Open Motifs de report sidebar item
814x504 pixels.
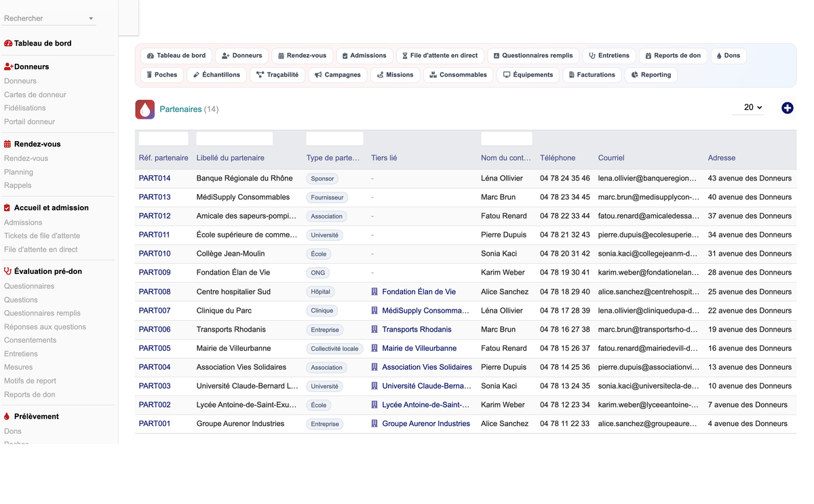pyautogui.click(x=30, y=381)
